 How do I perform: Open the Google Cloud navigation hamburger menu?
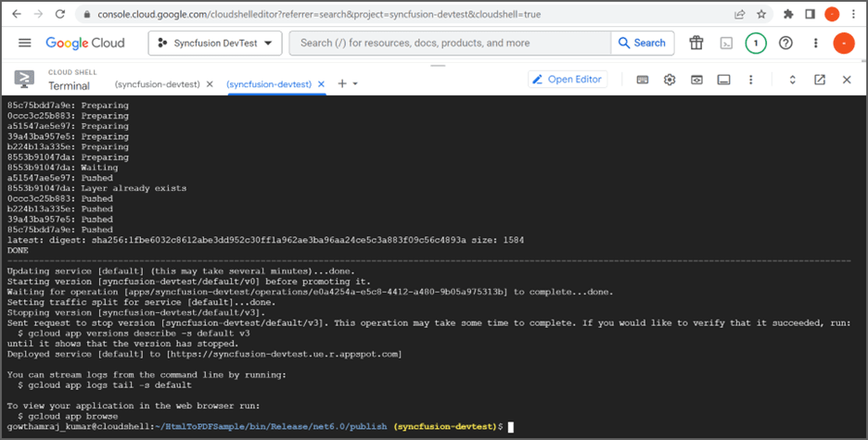25,43
